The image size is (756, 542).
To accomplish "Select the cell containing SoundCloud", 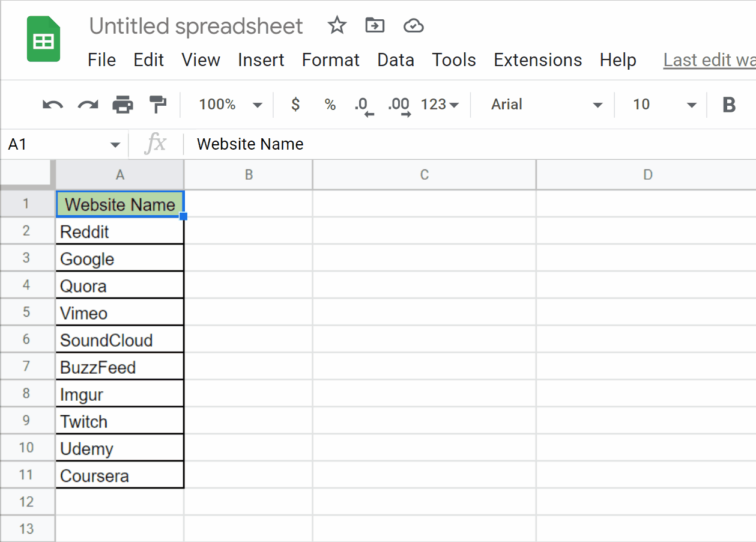I will tap(119, 339).
